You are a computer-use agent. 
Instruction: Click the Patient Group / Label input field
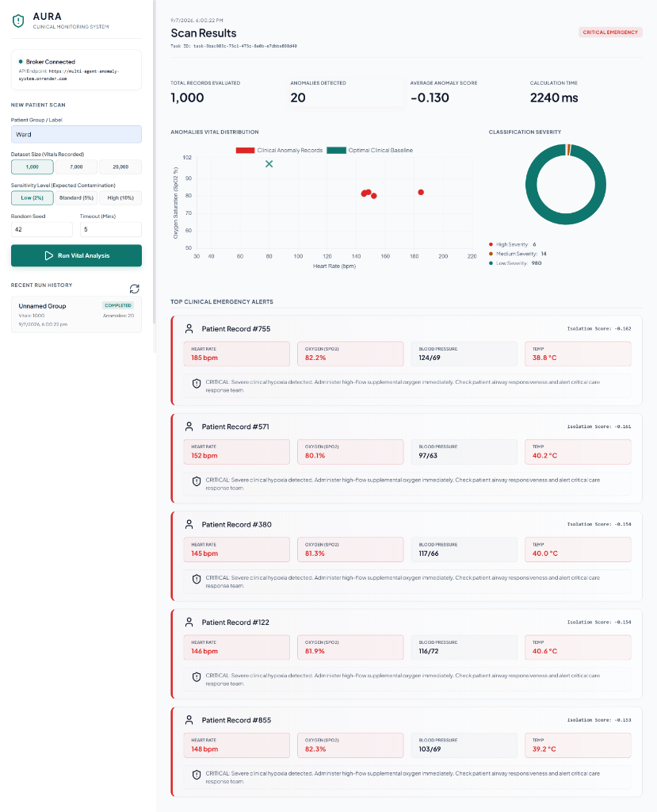(76, 135)
